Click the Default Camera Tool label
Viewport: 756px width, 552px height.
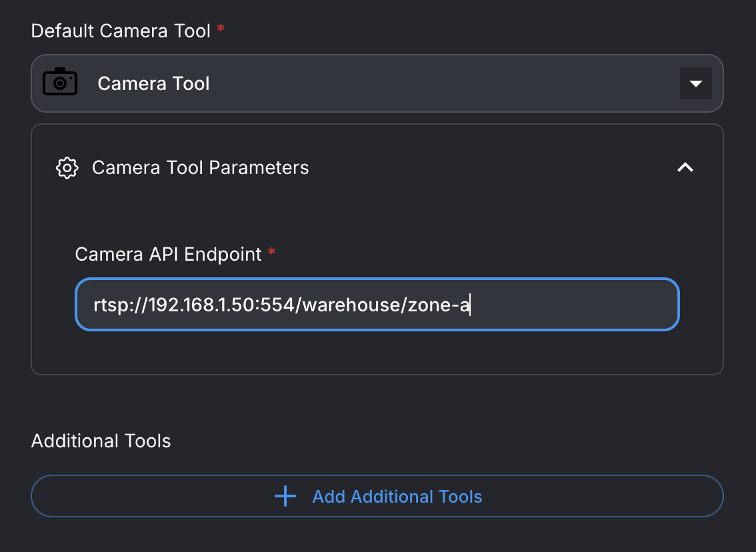point(120,30)
